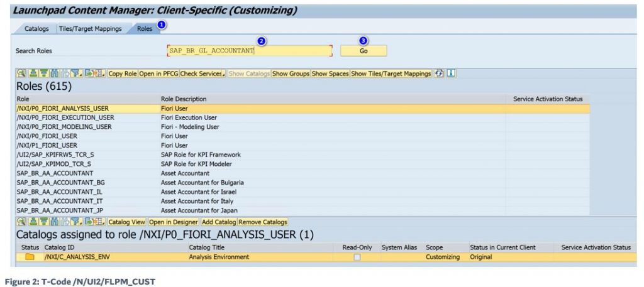This screenshot has width=644, height=287.
Task: Switch to the Catalogs tab
Action: (x=36, y=29)
